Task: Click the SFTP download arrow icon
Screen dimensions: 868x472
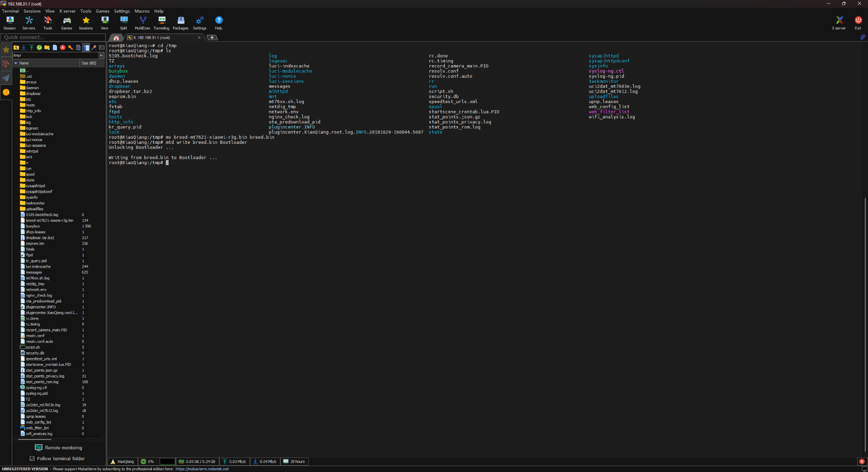Action: 24,47
